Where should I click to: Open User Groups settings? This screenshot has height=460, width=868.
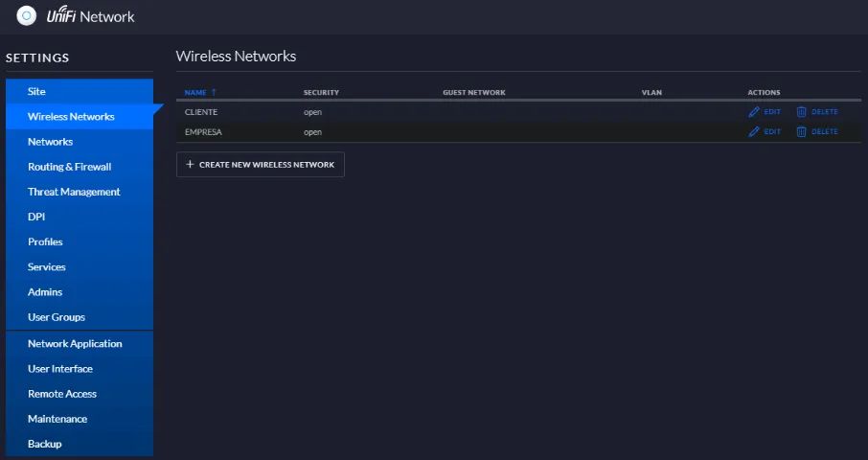point(56,317)
